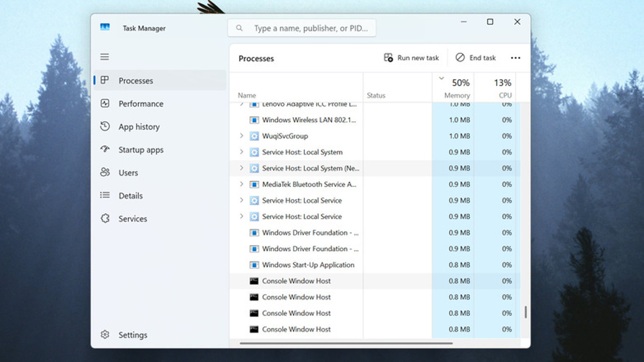Open the hamburger navigation menu icon

pos(105,57)
